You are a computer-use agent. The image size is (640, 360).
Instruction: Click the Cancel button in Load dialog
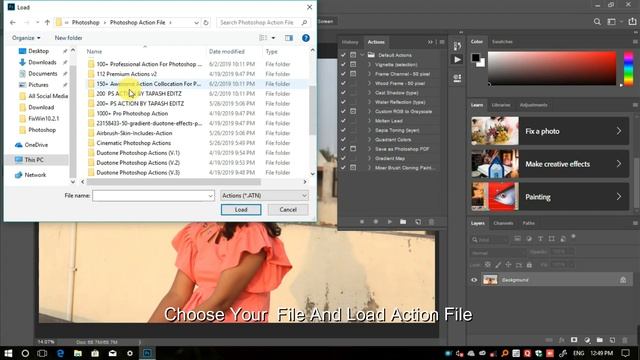pos(288,209)
